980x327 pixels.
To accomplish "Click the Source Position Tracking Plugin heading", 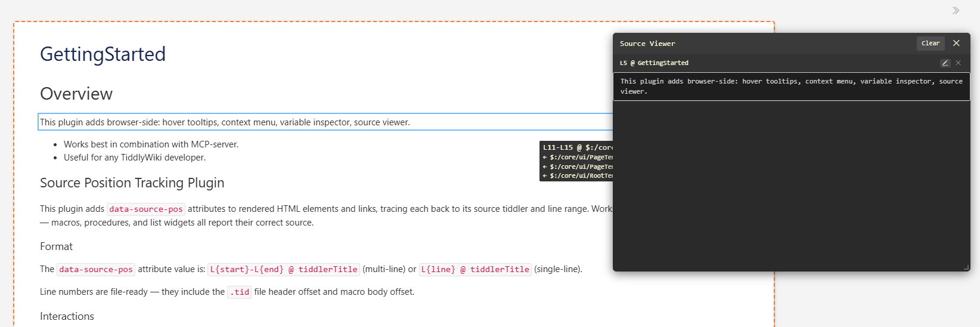I will [132, 183].
